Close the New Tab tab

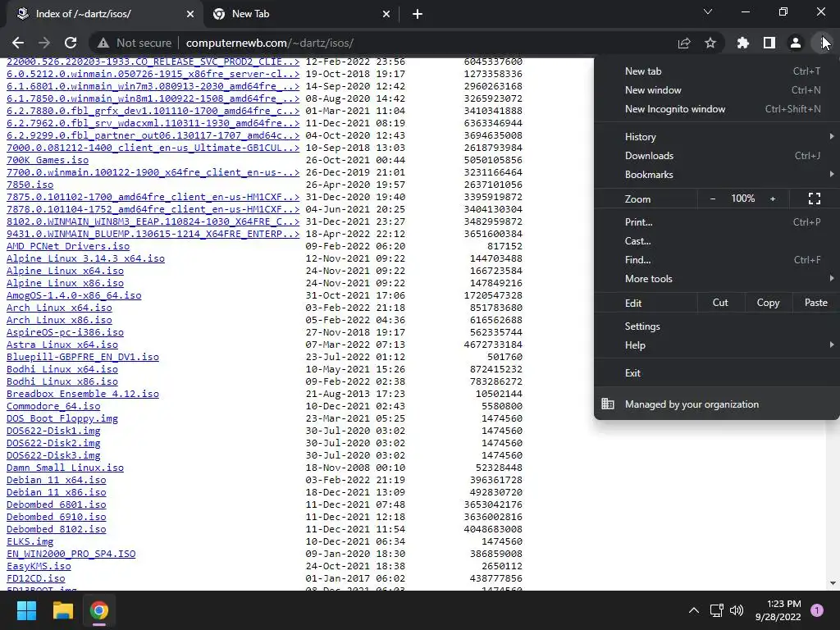pyautogui.click(x=386, y=14)
